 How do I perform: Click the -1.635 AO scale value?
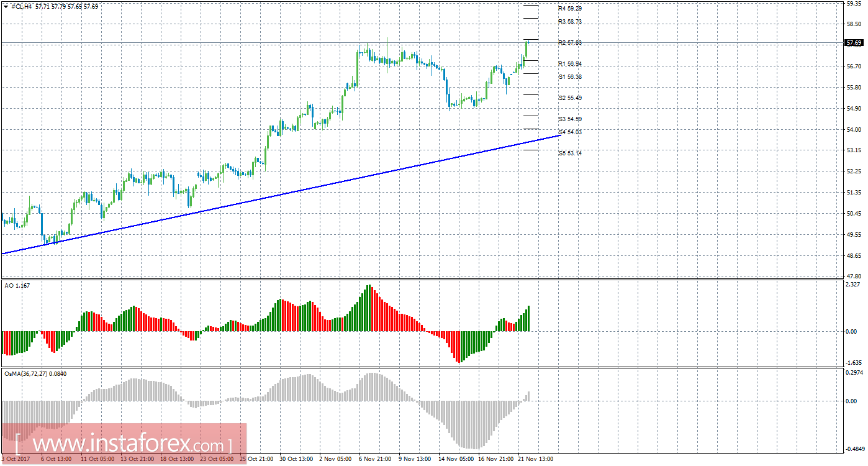[854, 363]
